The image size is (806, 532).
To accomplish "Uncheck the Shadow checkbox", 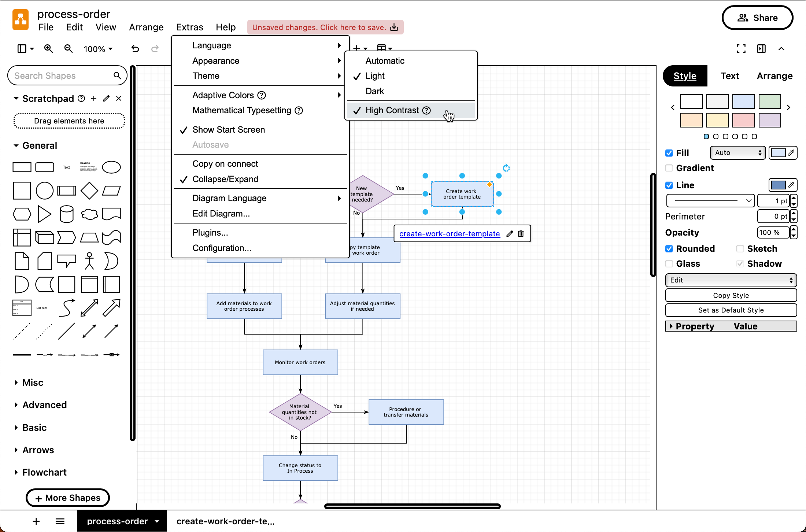I will [x=740, y=263].
